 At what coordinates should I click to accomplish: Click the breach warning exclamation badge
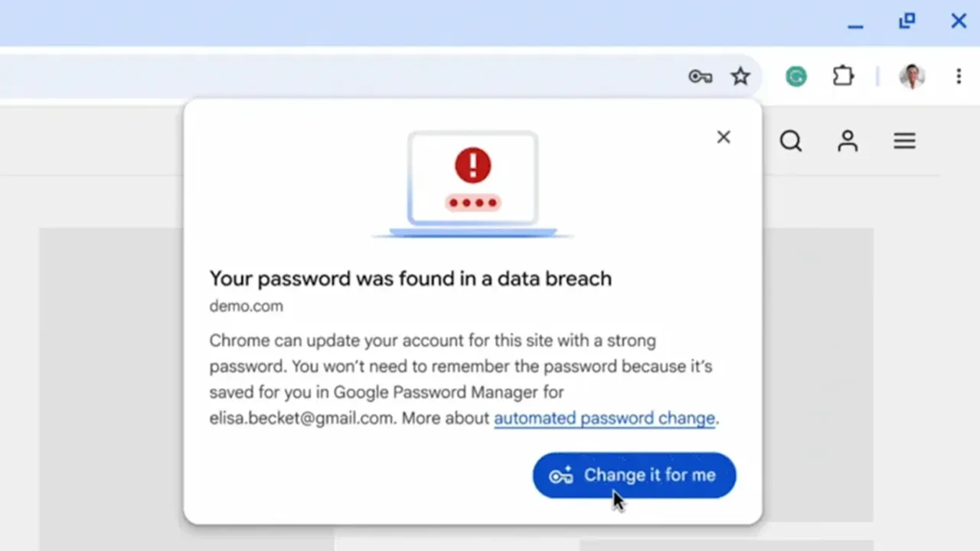(x=472, y=164)
